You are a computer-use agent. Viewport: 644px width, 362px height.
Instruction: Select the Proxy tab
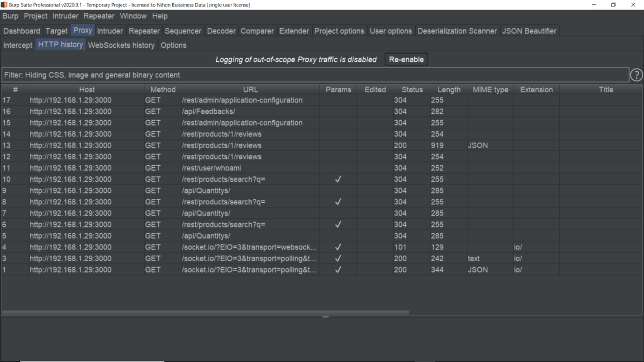coord(83,30)
